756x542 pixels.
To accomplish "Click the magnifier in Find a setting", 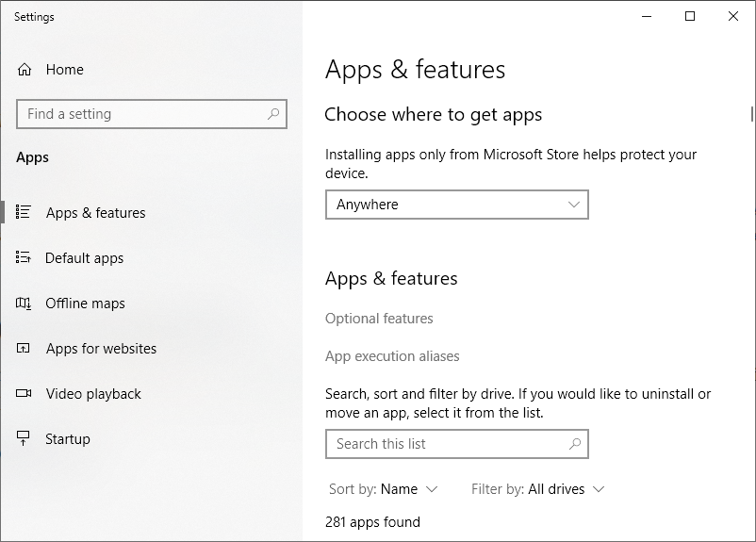I will click(x=273, y=114).
